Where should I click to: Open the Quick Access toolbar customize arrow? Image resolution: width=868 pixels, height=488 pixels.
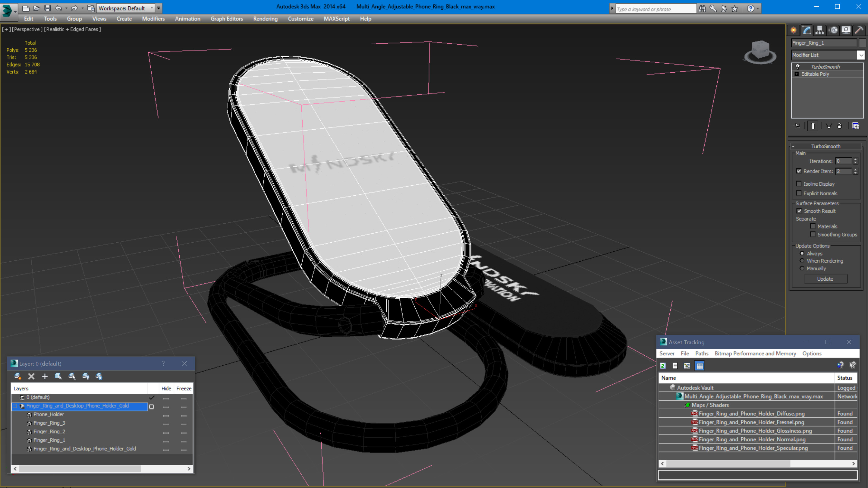(159, 8)
